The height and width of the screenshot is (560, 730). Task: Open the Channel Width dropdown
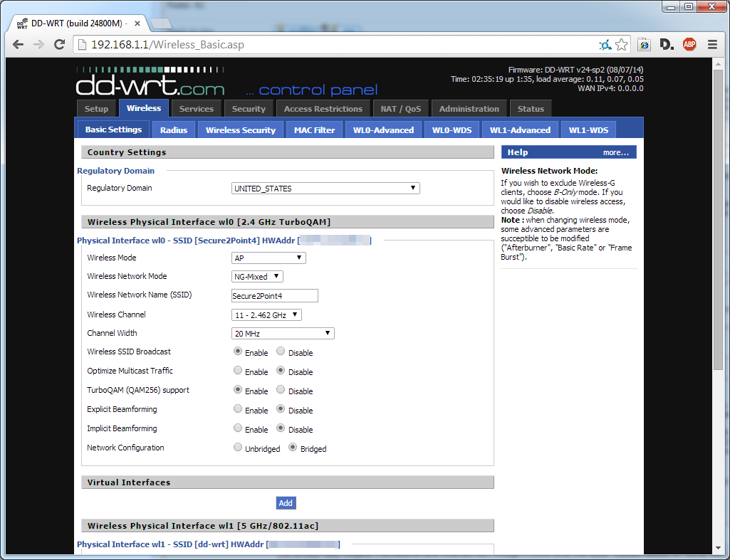click(283, 334)
